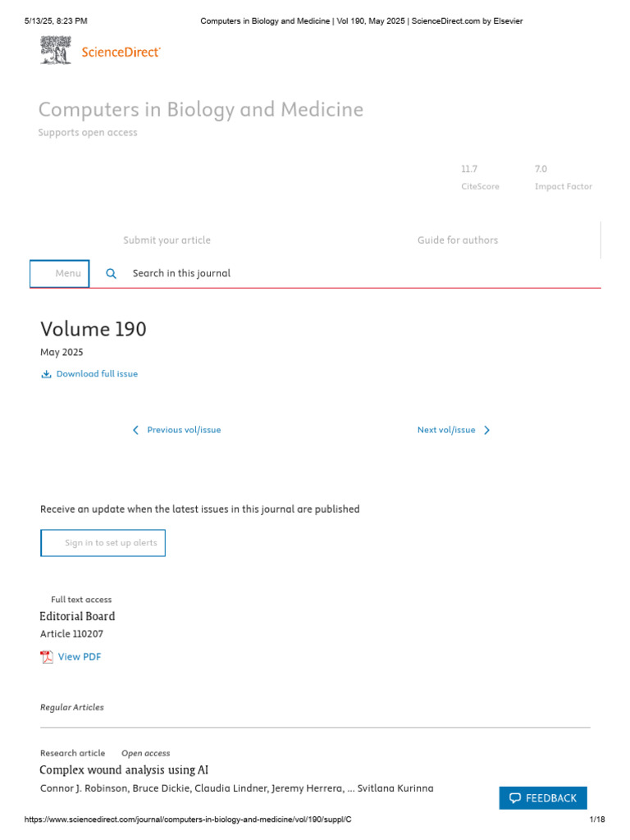Go to Submit your article
630x840 pixels.
pos(167,240)
